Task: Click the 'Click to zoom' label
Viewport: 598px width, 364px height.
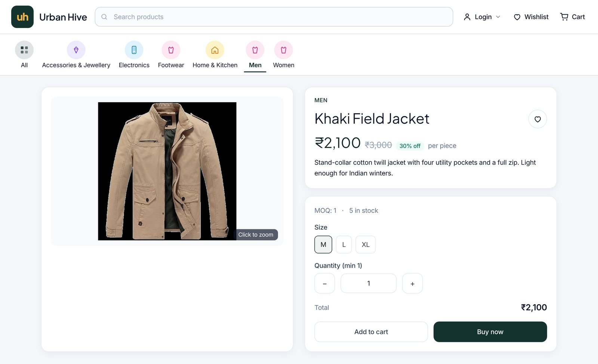Action: point(256,234)
